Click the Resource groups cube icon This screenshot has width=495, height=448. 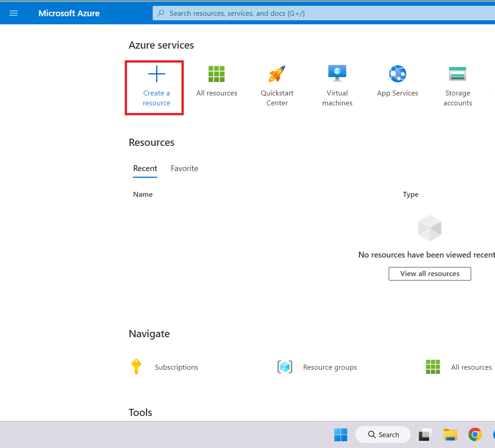point(285,367)
